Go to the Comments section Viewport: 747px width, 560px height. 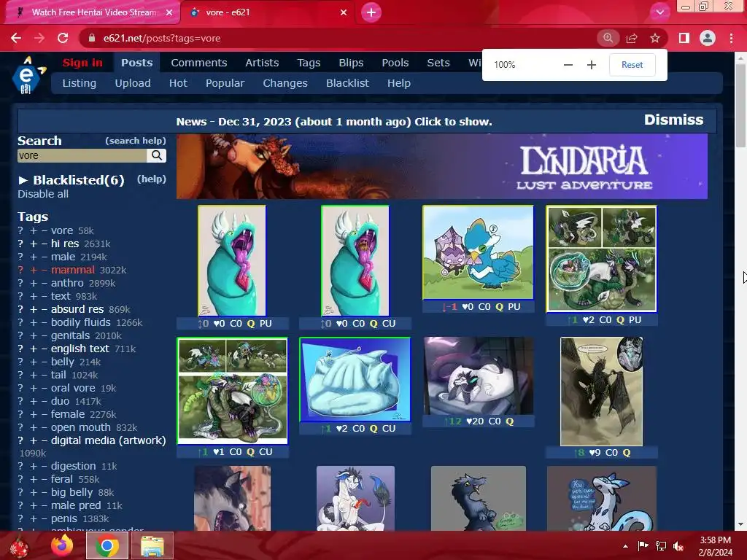point(198,63)
